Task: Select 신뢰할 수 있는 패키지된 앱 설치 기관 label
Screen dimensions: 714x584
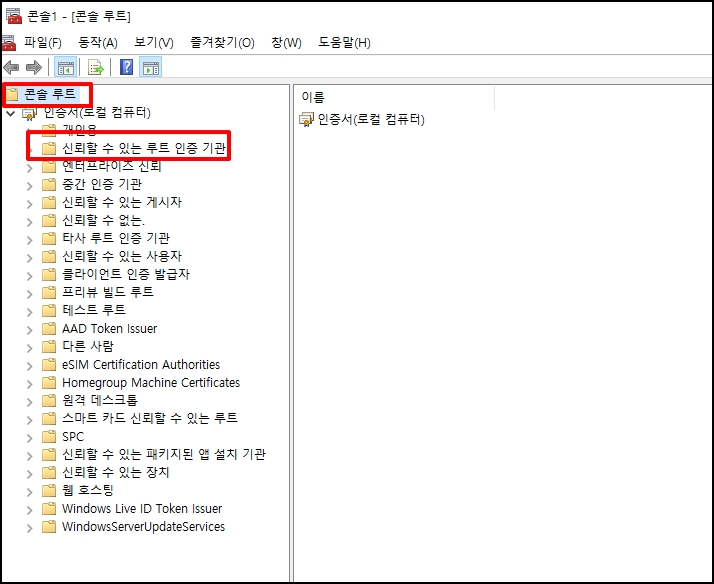Action: coord(163,455)
